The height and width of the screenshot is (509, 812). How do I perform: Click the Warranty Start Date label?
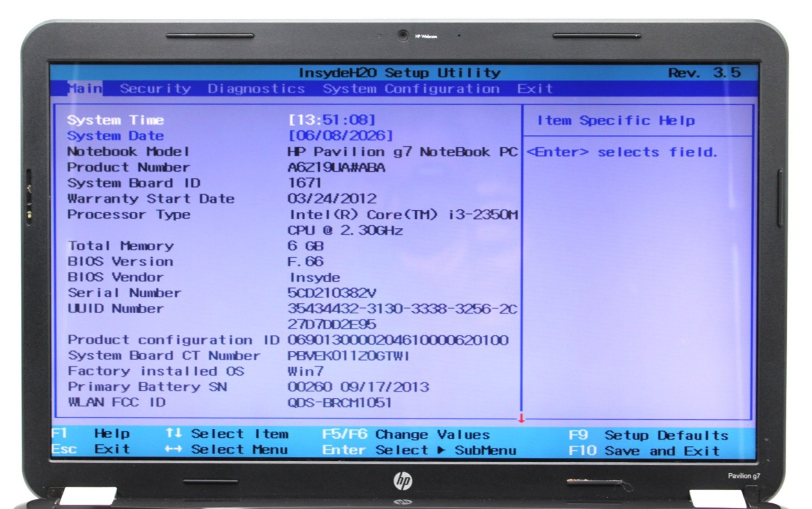[x=151, y=199]
